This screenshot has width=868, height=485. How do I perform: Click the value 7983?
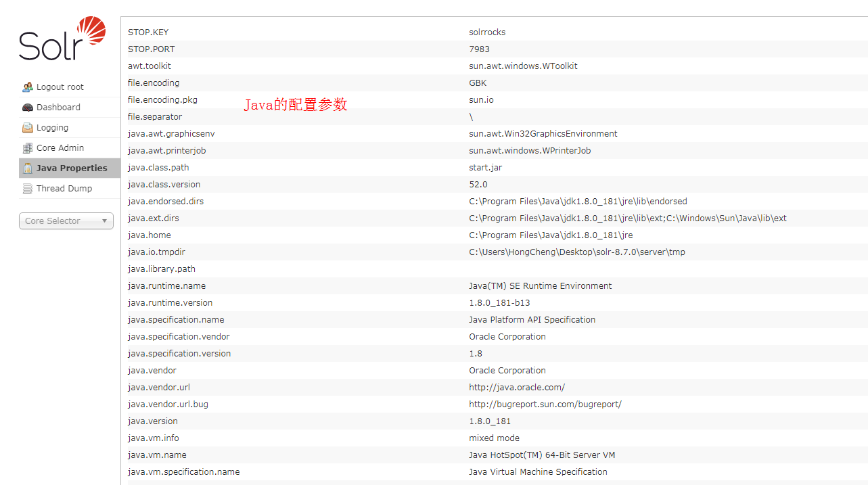point(479,49)
